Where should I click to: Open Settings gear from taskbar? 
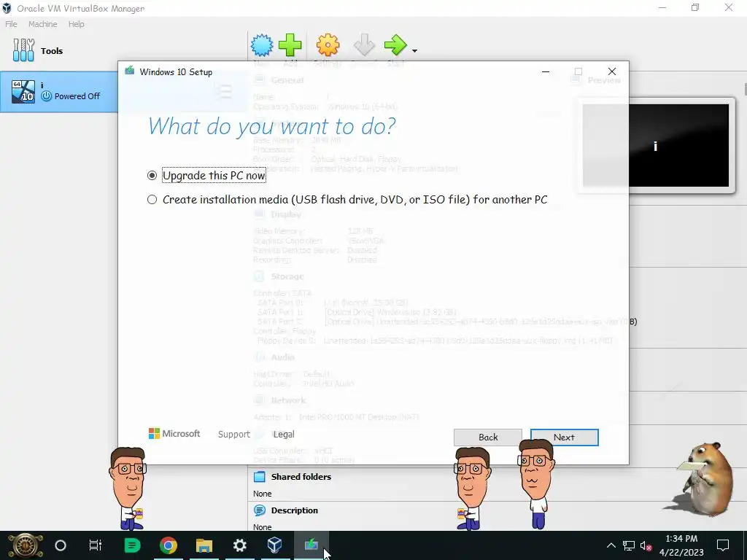[239, 545]
